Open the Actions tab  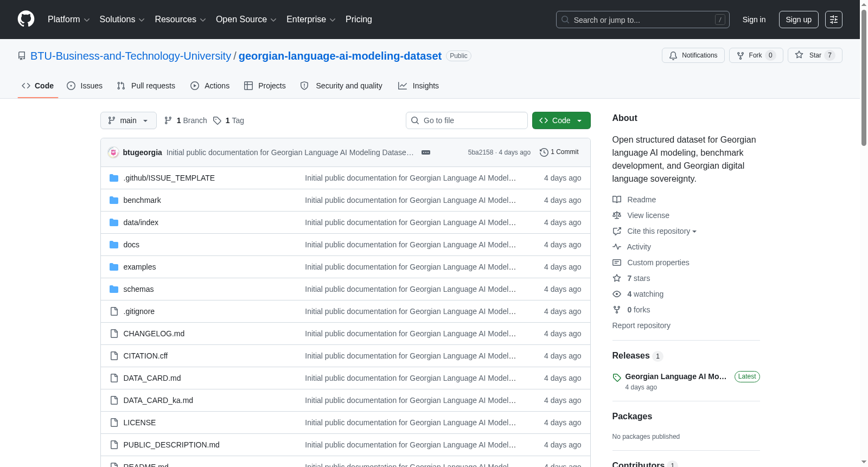click(x=210, y=86)
